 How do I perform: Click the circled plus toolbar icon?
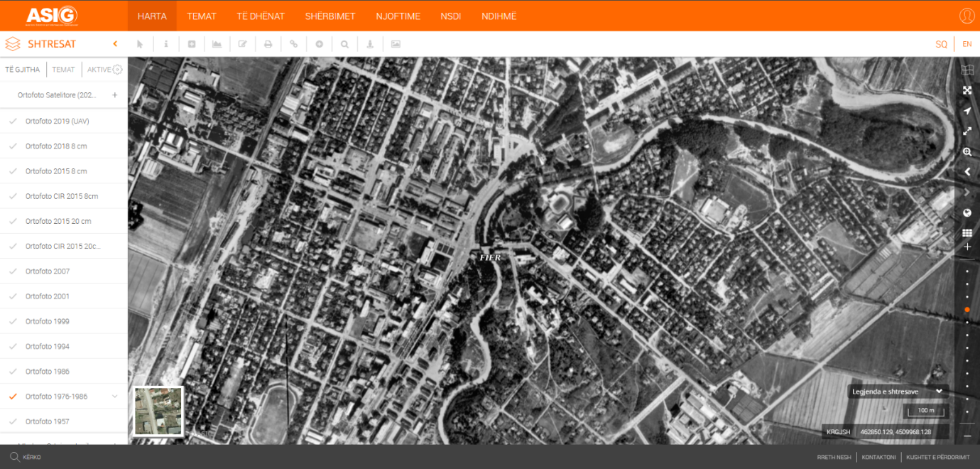click(x=320, y=44)
